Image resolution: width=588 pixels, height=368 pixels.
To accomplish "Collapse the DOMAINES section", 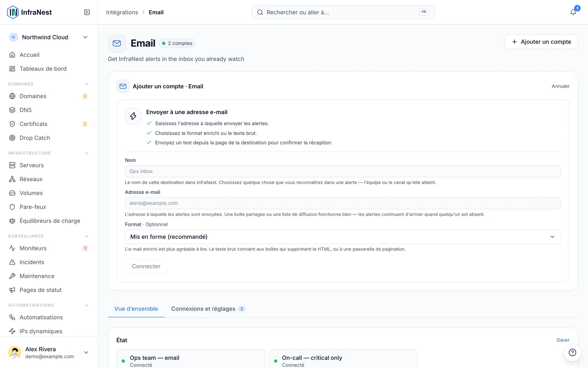I will click(87, 84).
